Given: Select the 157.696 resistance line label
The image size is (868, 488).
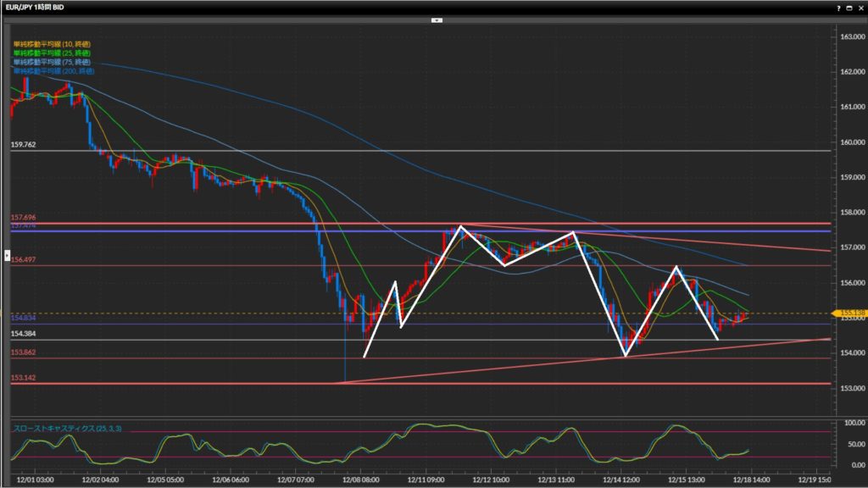Looking at the screenshot, I should tap(23, 218).
